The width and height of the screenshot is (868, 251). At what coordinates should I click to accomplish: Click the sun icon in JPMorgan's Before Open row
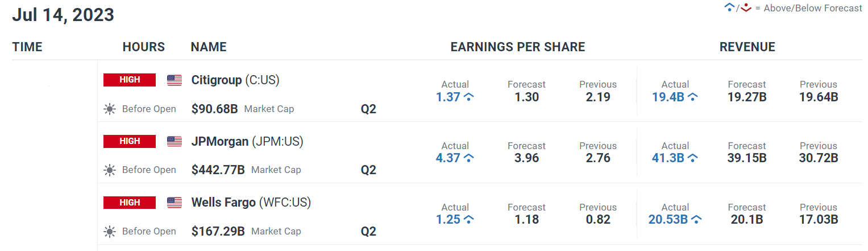pyautogui.click(x=110, y=170)
